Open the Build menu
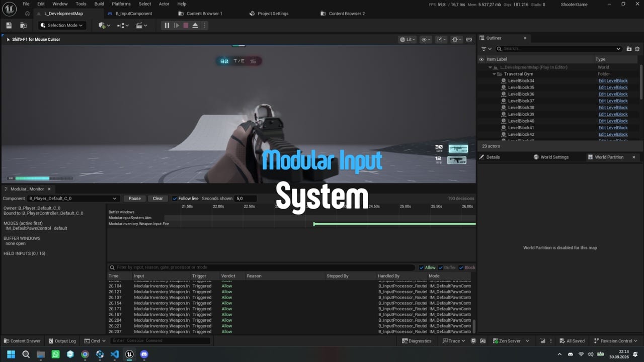Image resolution: width=644 pixels, height=362 pixels. (x=99, y=4)
